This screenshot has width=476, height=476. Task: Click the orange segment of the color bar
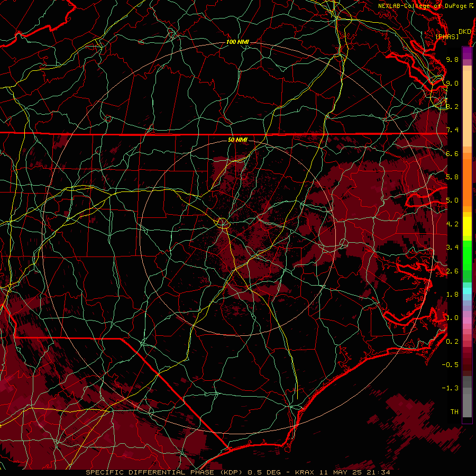[x=467, y=179]
